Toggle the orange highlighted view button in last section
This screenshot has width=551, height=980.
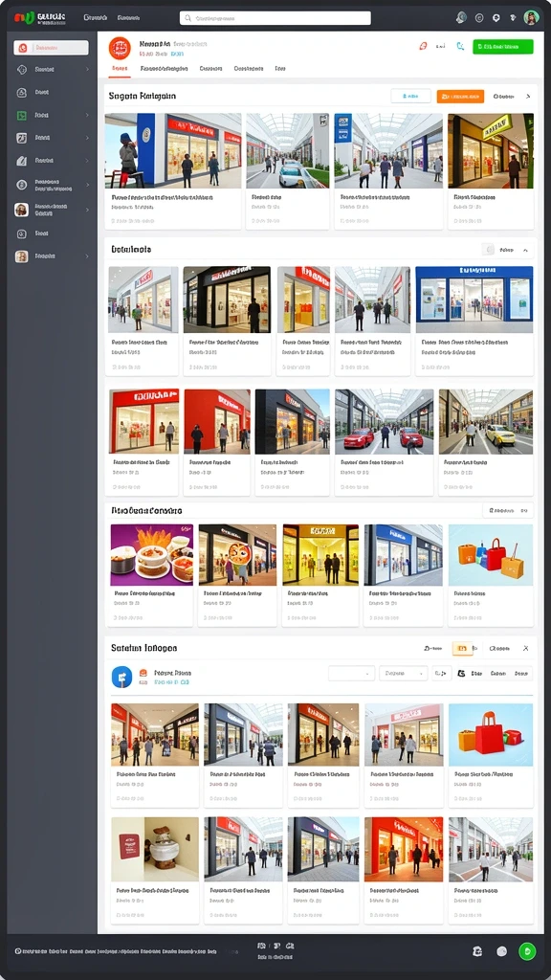click(x=462, y=649)
